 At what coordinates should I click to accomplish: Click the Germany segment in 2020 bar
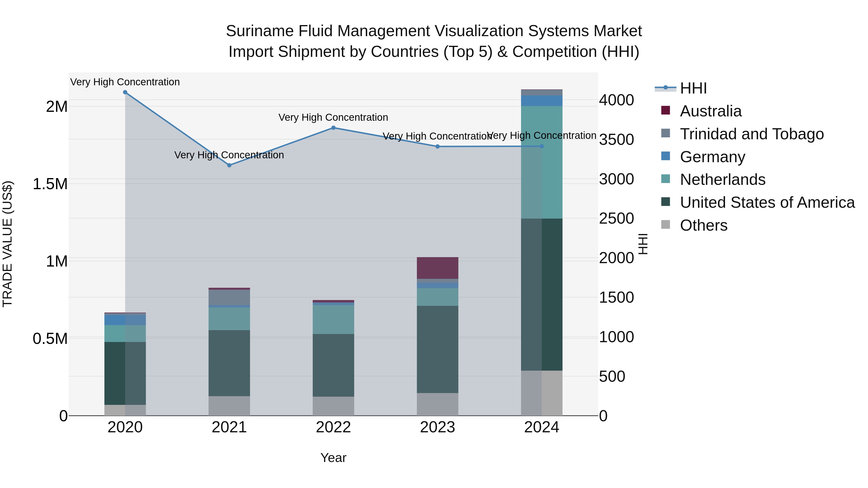coord(125,320)
